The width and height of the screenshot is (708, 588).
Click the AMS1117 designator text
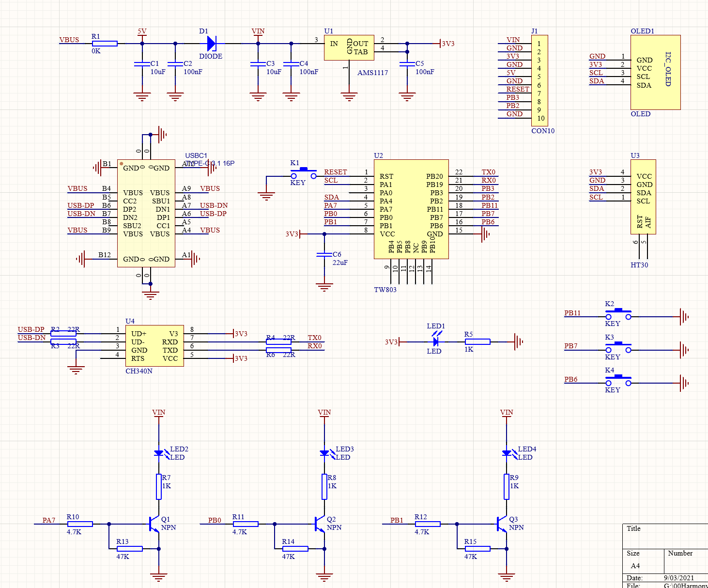click(x=373, y=73)
